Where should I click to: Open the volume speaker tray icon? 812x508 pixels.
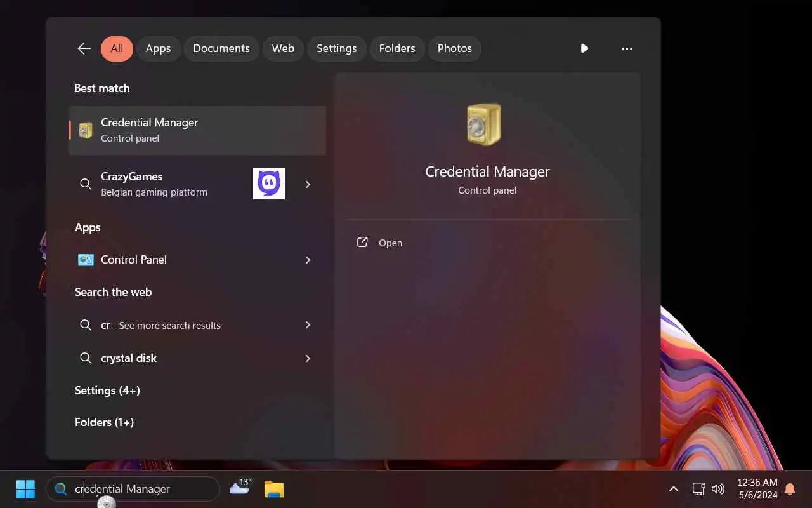point(718,489)
